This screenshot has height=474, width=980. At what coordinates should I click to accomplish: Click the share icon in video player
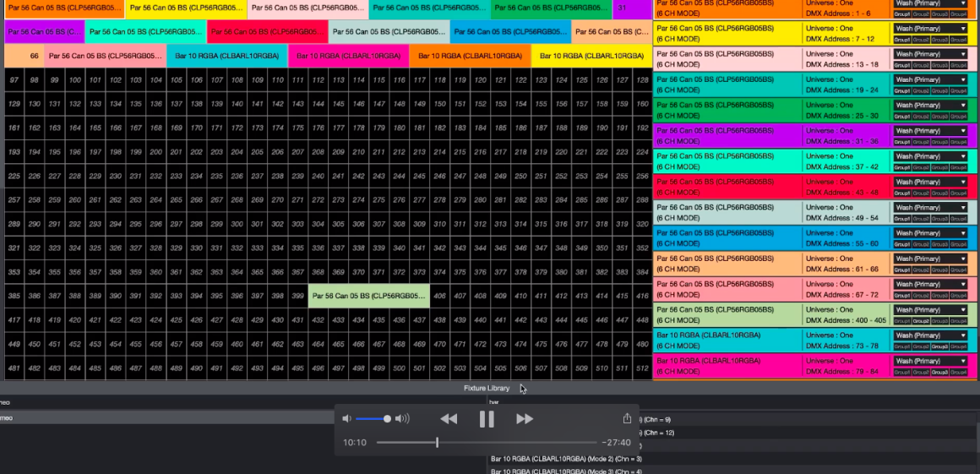627,419
